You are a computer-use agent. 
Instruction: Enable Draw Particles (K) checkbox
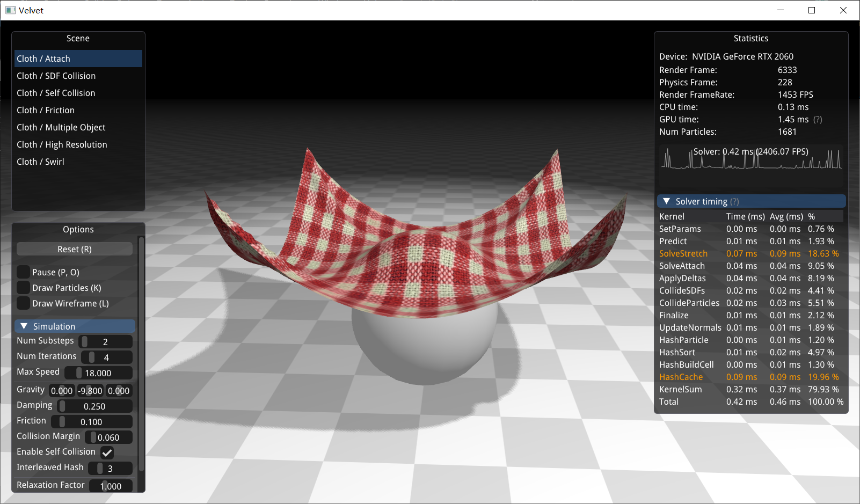click(23, 288)
